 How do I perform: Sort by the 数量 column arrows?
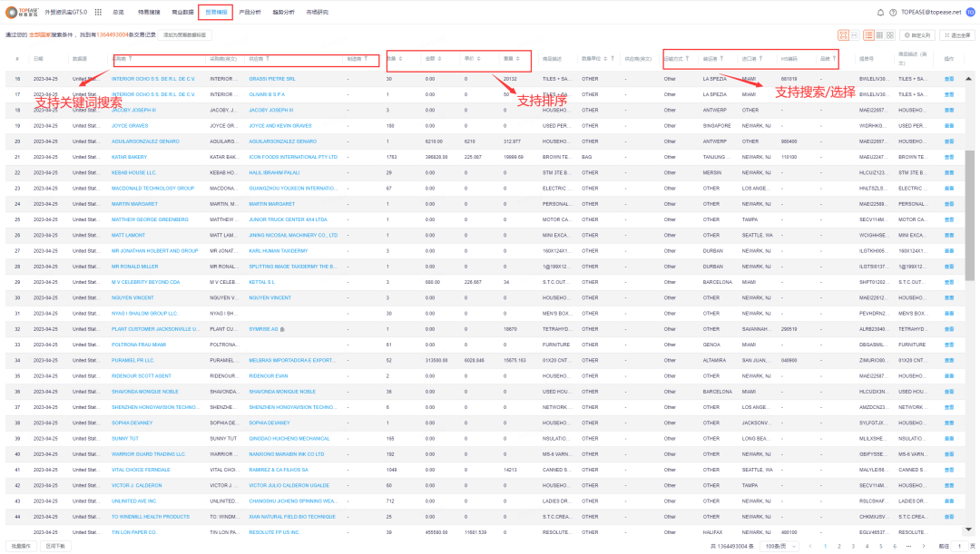(400, 59)
